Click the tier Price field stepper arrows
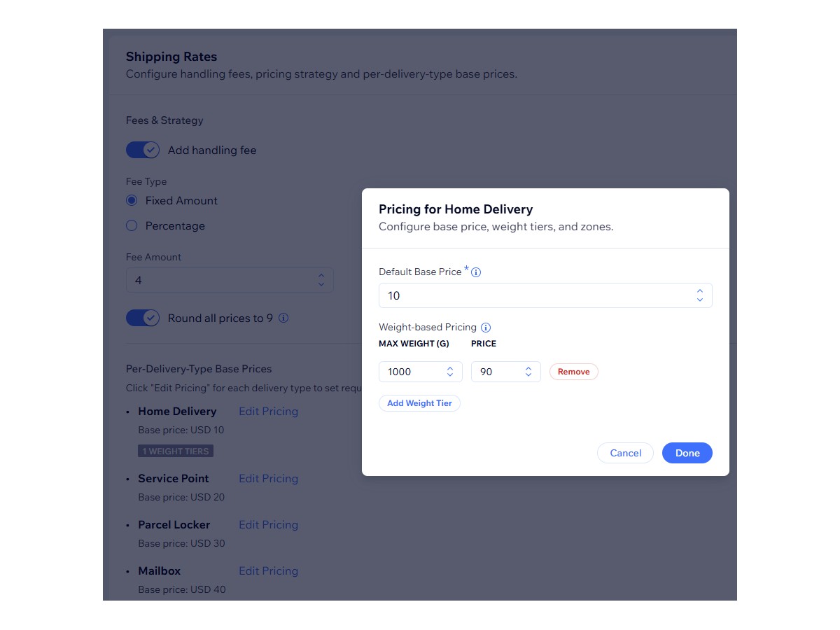The image size is (840, 630). [x=528, y=372]
